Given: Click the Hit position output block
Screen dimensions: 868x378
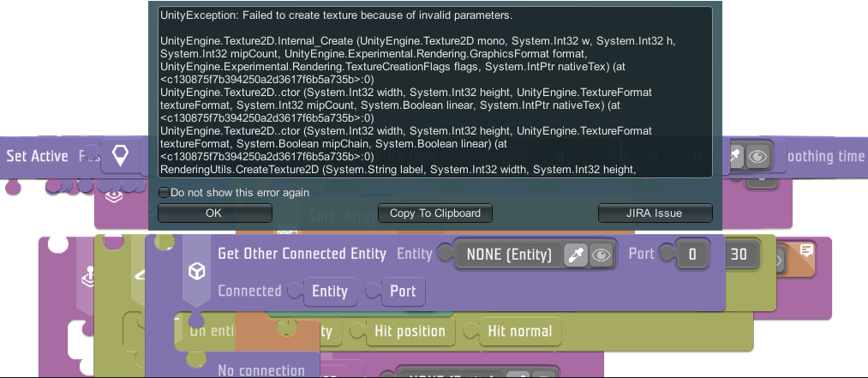Looking at the screenshot, I should [x=408, y=331].
